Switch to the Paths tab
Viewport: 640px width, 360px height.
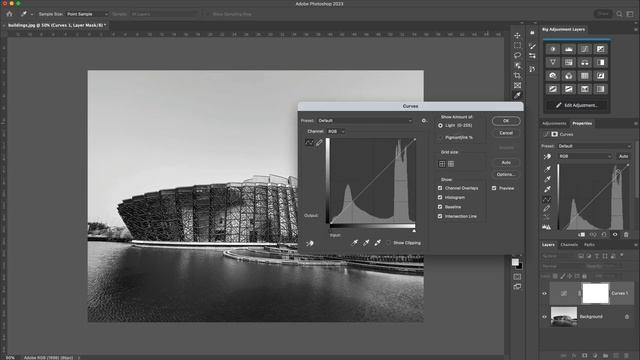(589, 244)
